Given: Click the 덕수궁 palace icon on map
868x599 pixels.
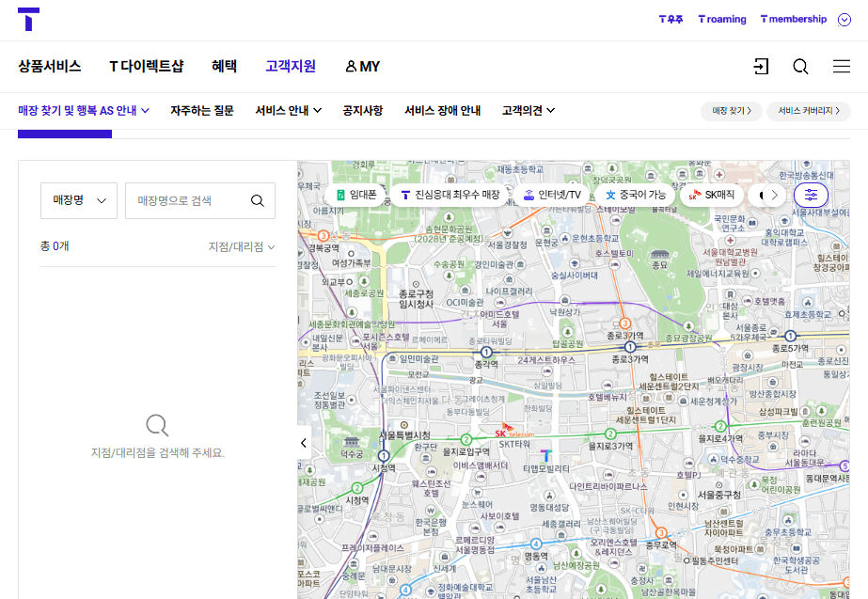Looking at the screenshot, I should point(352,442).
